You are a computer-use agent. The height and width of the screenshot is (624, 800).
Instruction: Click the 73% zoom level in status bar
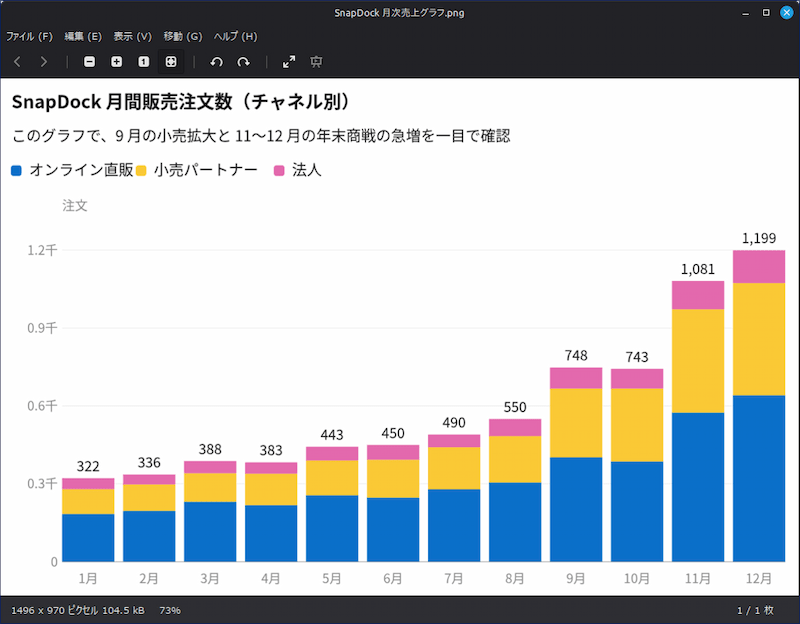[170, 610]
